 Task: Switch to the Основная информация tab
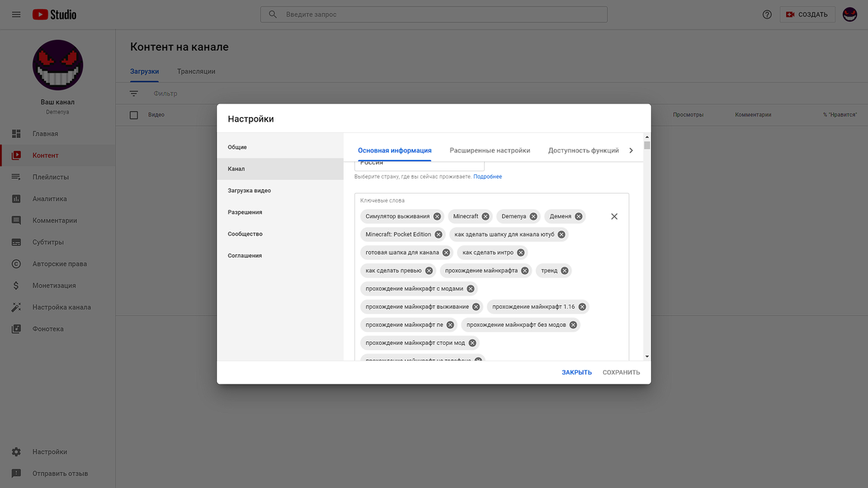[x=394, y=150]
